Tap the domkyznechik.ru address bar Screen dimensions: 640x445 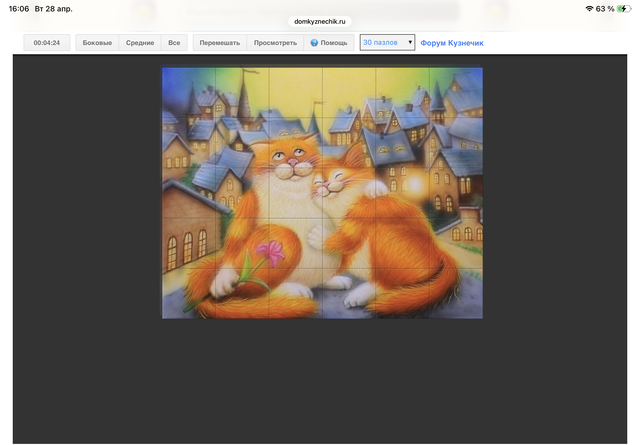tap(320, 20)
